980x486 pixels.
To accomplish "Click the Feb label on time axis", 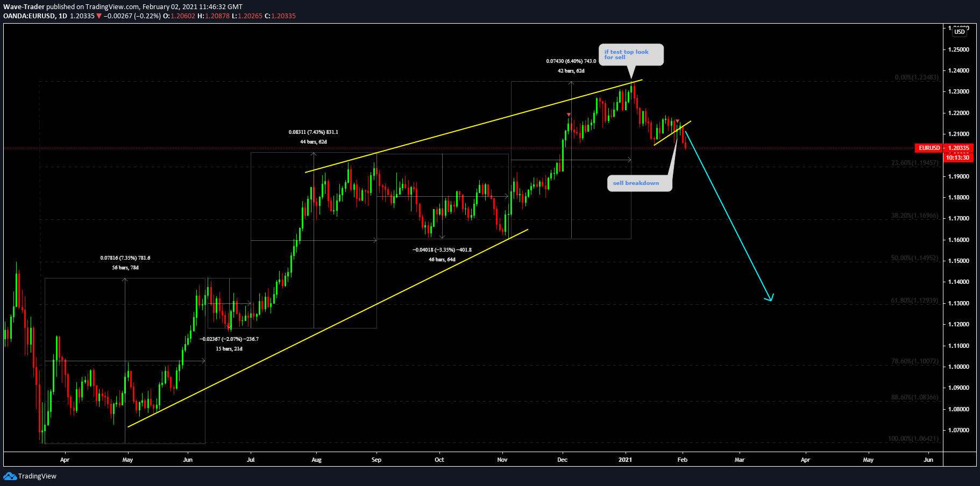I will (x=682, y=460).
